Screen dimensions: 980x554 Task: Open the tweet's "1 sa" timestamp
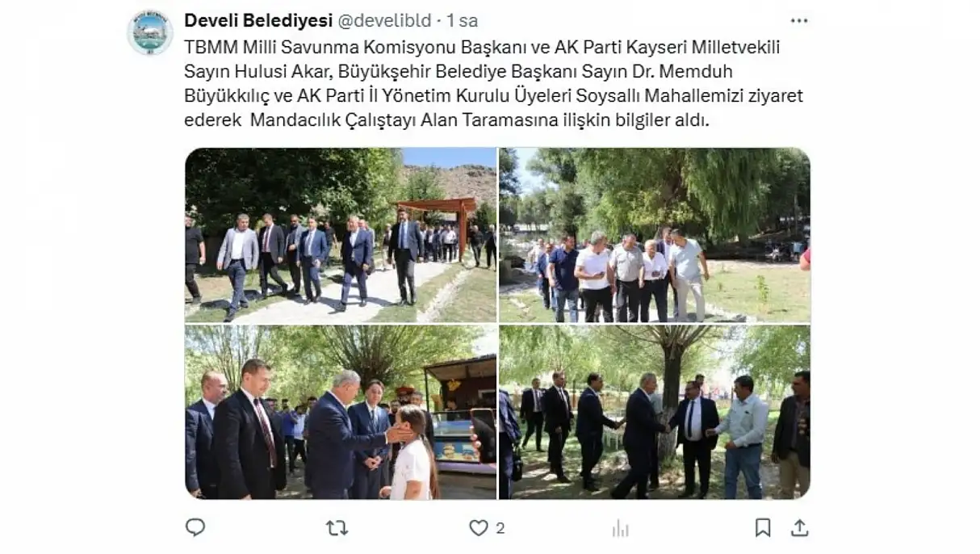pos(463,19)
